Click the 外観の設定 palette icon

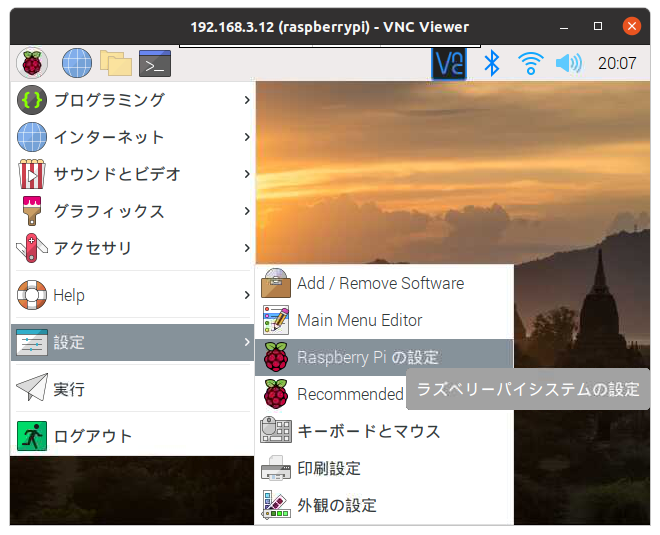click(276, 504)
